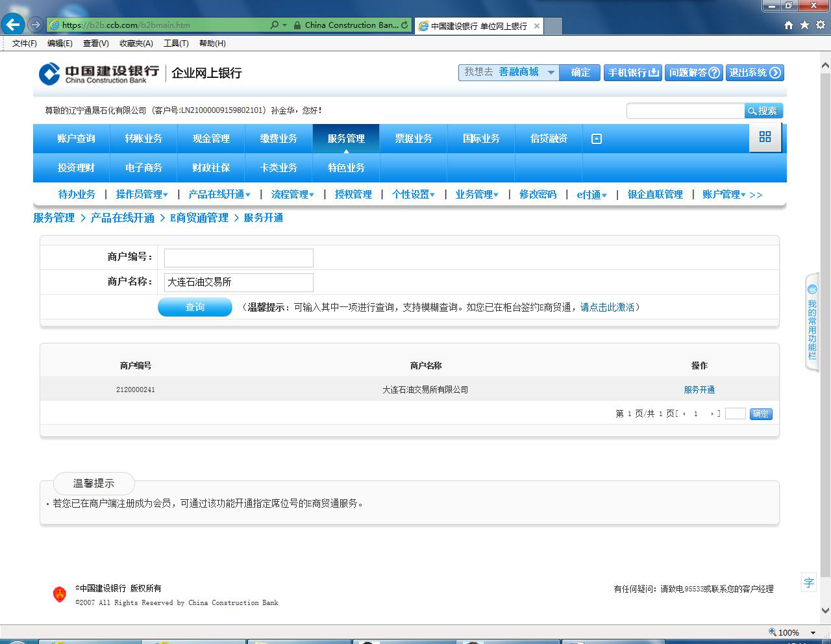This screenshot has width=831, height=644.
Task: Open the 授权管理 submenu link
Action: click(353, 195)
